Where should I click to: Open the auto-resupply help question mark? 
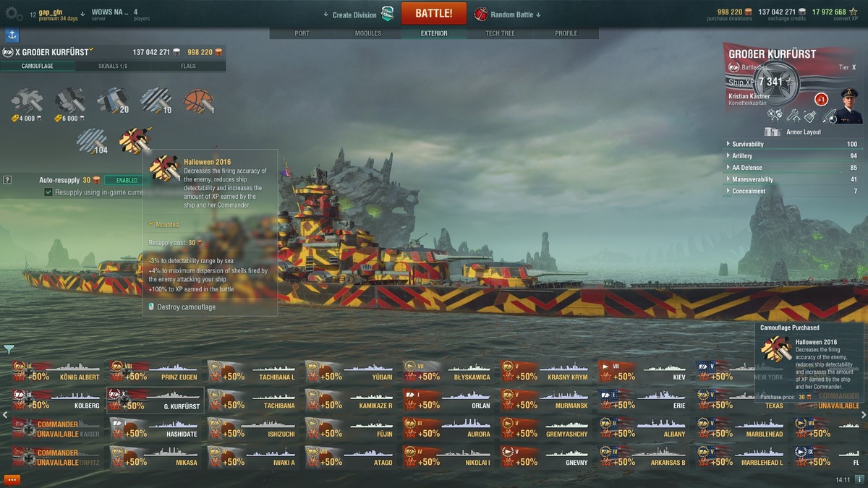click(x=7, y=180)
